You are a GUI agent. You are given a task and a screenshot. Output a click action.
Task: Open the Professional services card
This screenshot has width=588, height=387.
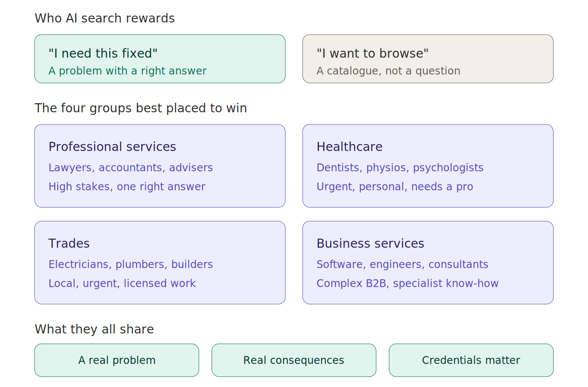pyautogui.click(x=160, y=166)
